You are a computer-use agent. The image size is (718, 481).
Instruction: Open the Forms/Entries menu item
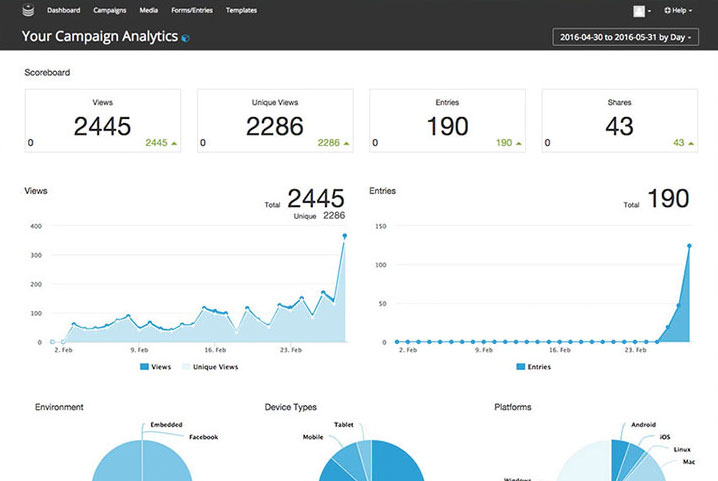click(192, 10)
